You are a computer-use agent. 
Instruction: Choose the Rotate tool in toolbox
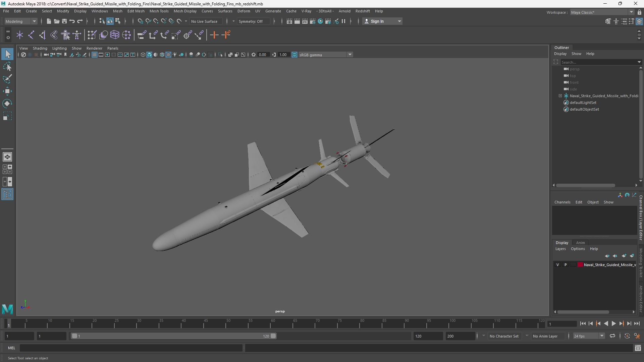point(7,104)
